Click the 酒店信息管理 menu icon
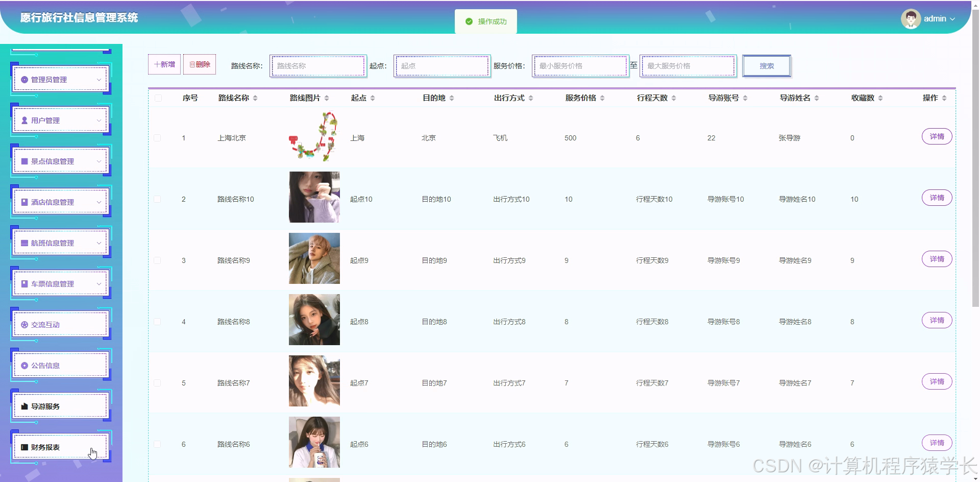This screenshot has width=980, height=482. tap(24, 202)
